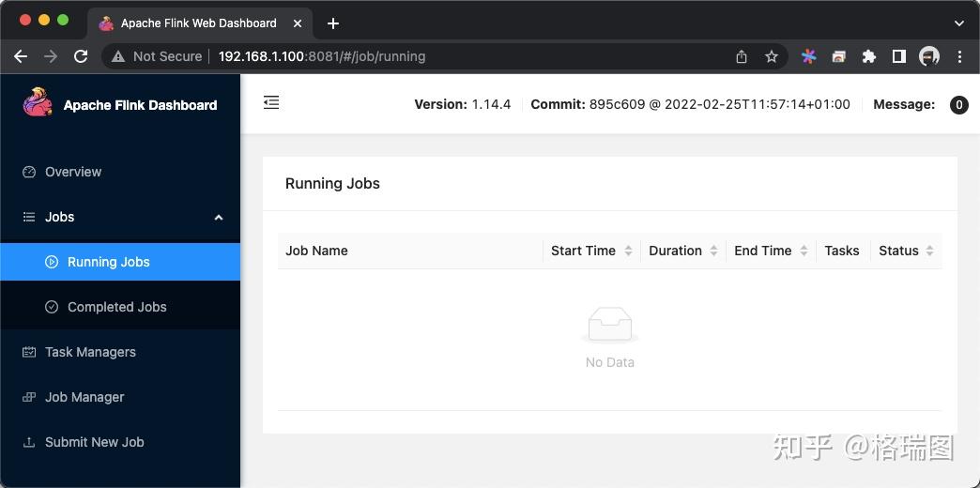This screenshot has height=488, width=980.
Task: Open the browser Extensions puzzle icon
Action: pyautogui.click(x=869, y=56)
